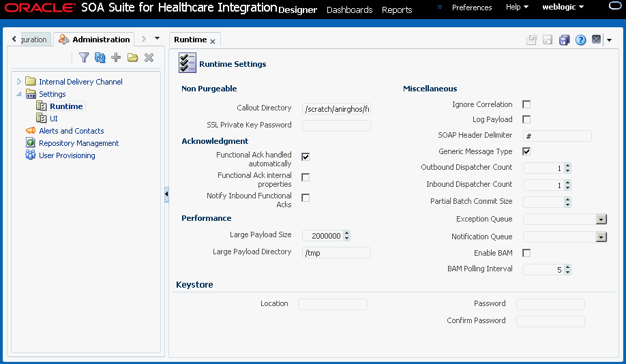Open UI under the Settings tree
This screenshot has height=364, width=626.
[53, 119]
